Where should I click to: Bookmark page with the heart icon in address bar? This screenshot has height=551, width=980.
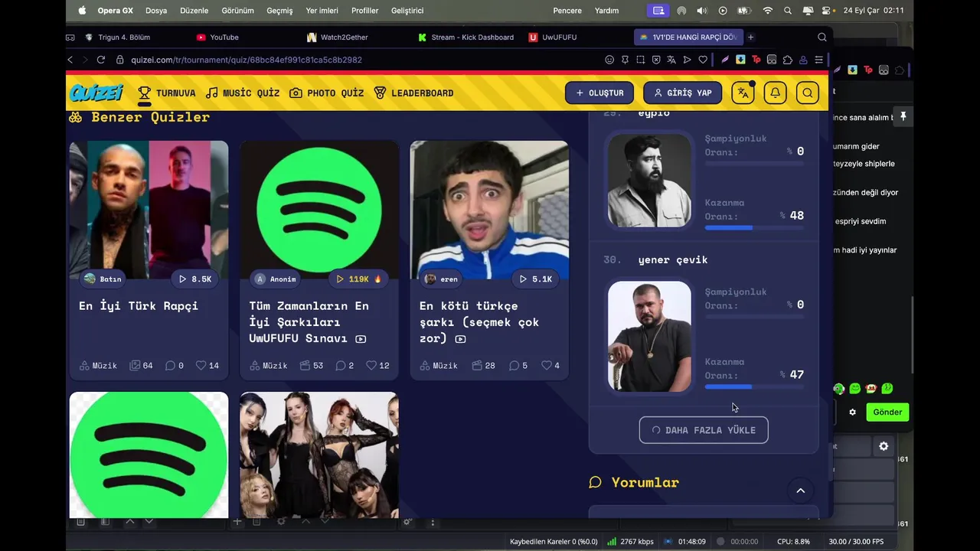[703, 60]
